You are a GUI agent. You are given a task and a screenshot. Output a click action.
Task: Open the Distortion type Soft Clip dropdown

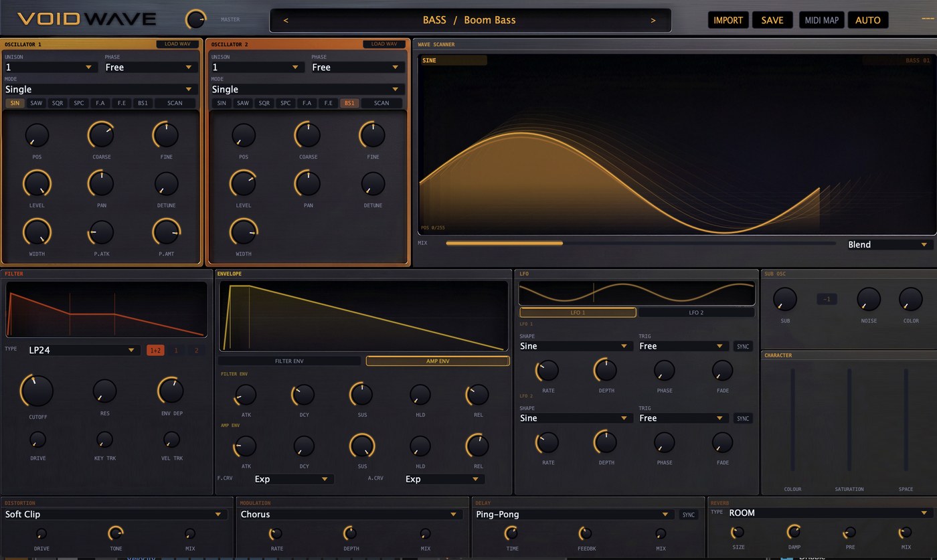click(114, 515)
